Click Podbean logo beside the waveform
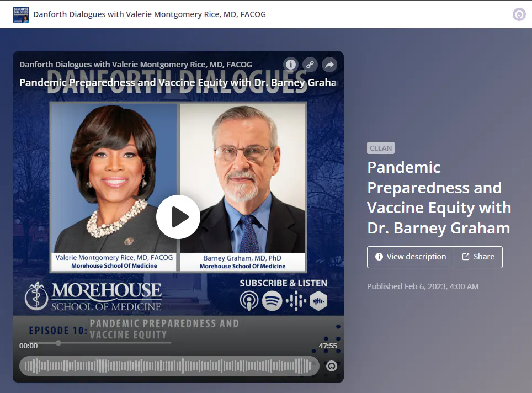The width and height of the screenshot is (532, 393). [x=332, y=366]
